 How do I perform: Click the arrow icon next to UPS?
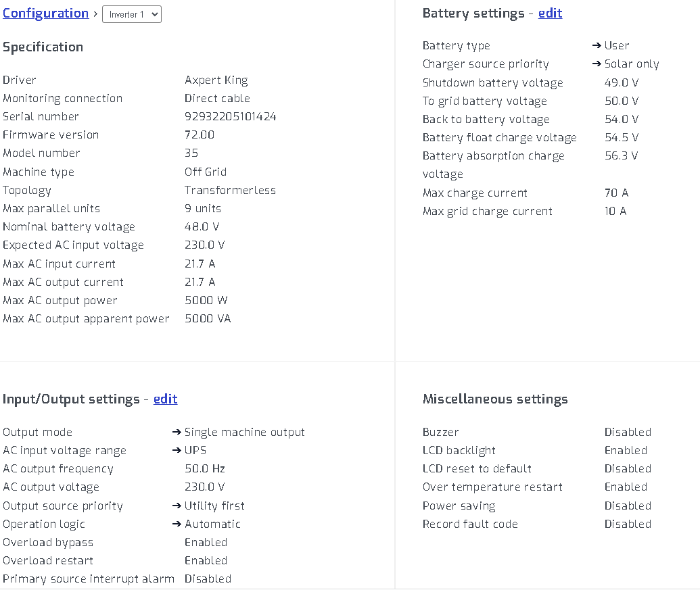[177, 451]
